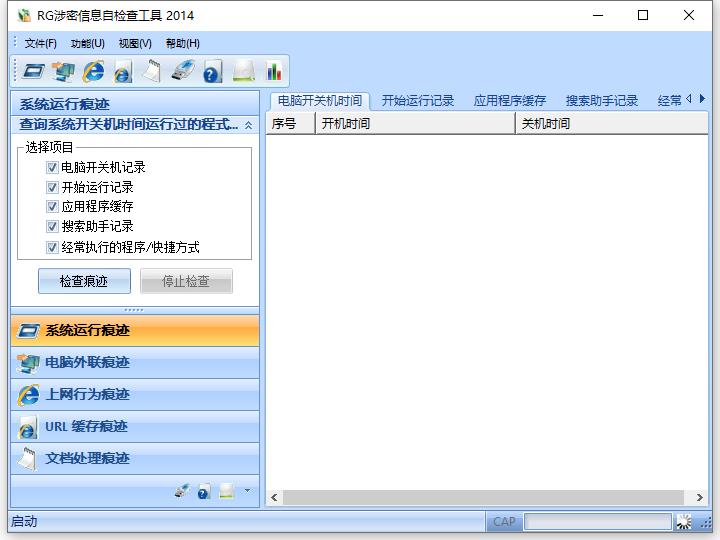Toggle 开始运行记录 checkbox
Viewport: 720px width, 540px height.
point(52,187)
